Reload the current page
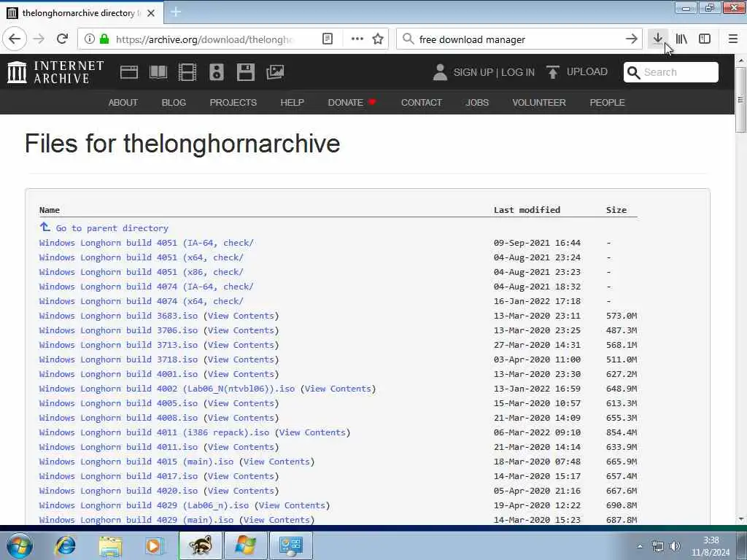This screenshot has height=560, width=747. [62, 39]
